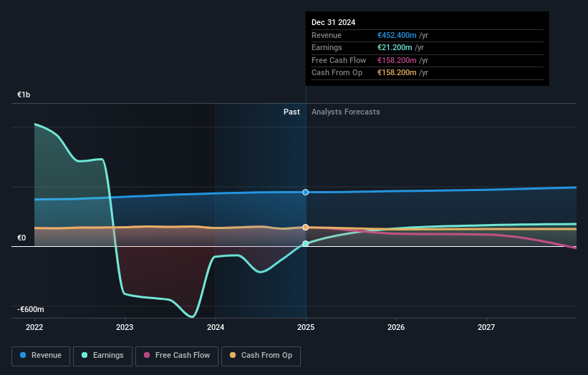Viewport: 588px width, 375px height.
Task: Click the €1b y-axis label
Action: tap(24, 94)
